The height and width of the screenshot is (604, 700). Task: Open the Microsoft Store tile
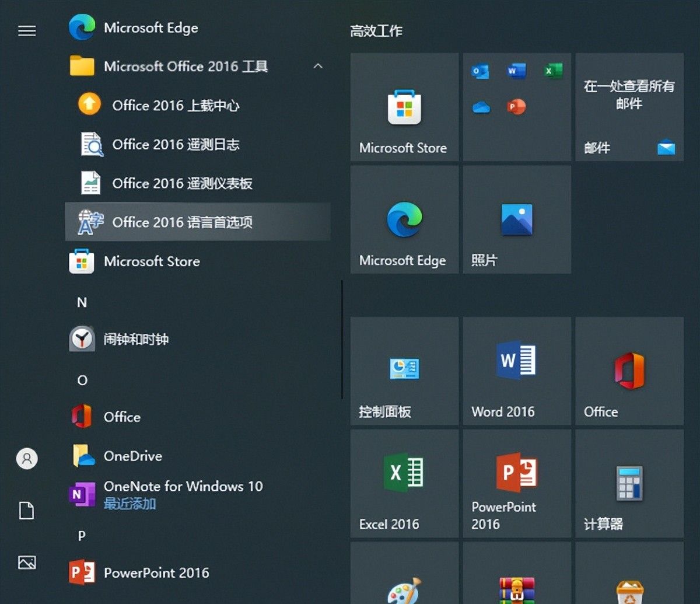404,107
